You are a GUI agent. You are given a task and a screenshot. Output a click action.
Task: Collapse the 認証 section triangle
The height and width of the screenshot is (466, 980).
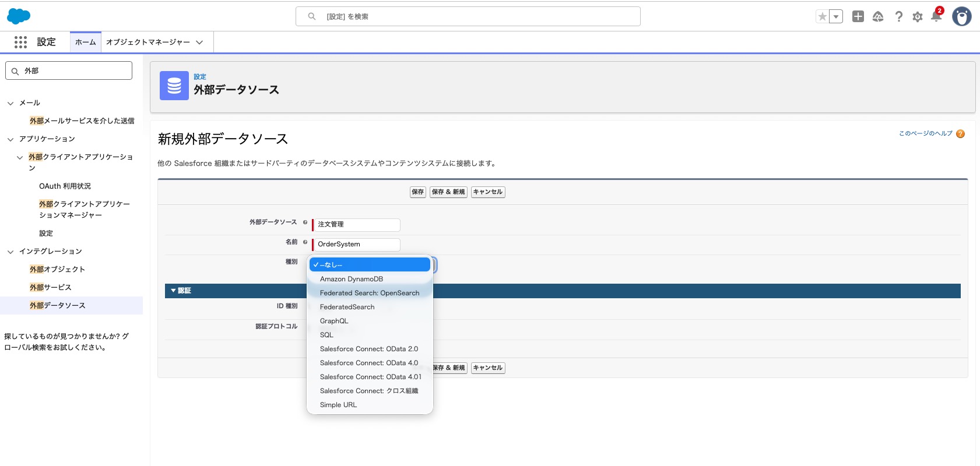173,291
